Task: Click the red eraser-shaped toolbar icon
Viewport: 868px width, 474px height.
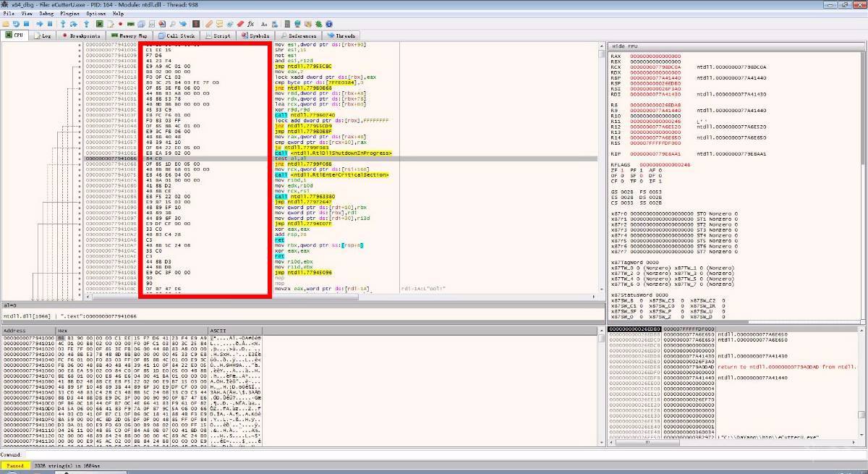Action: coord(240,24)
